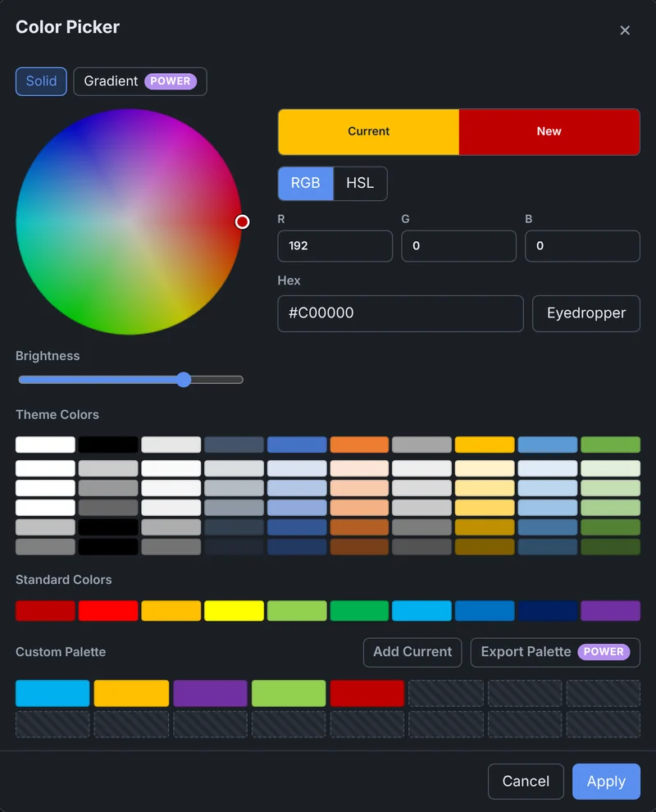This screenshot has width=656, height=812.
Task: Choose dark red standard color
Action: (x=46, y=610)
